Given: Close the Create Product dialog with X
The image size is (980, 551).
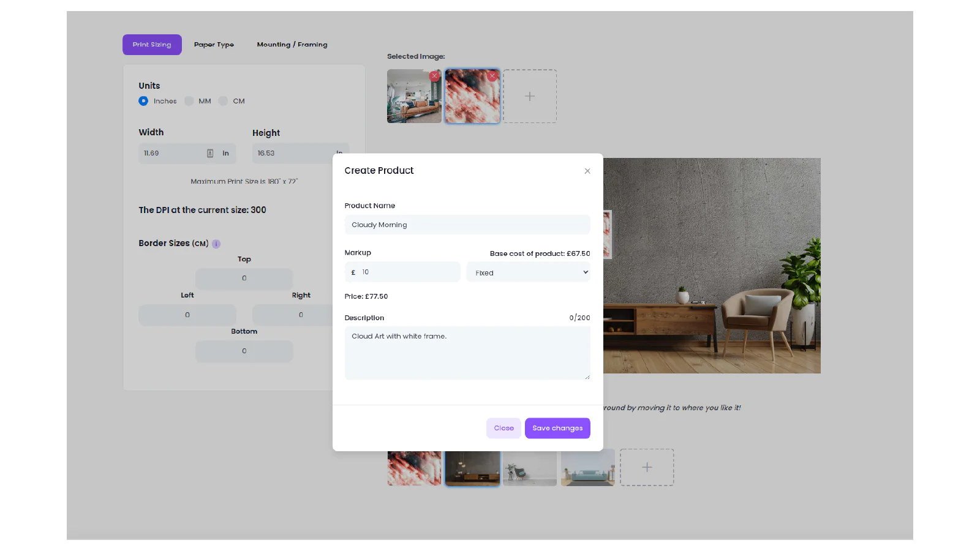Looking at the screenshot, I should 587,171.
